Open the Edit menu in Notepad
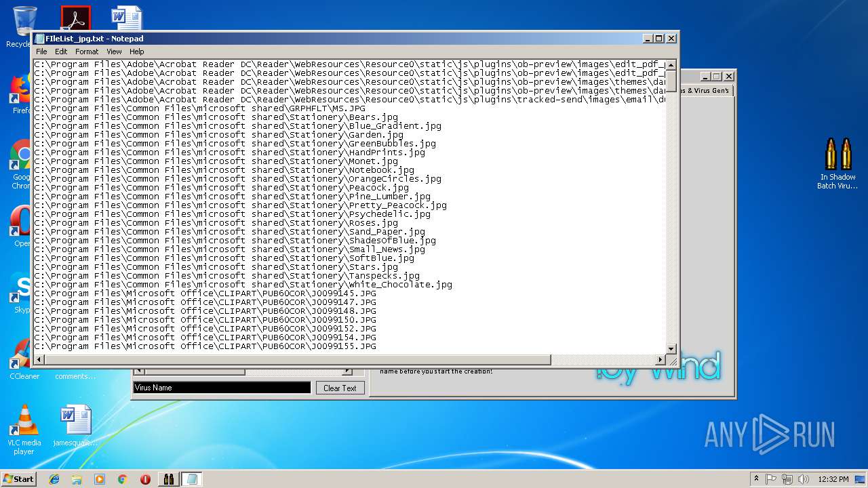868x488 pixels. [61, 52]
